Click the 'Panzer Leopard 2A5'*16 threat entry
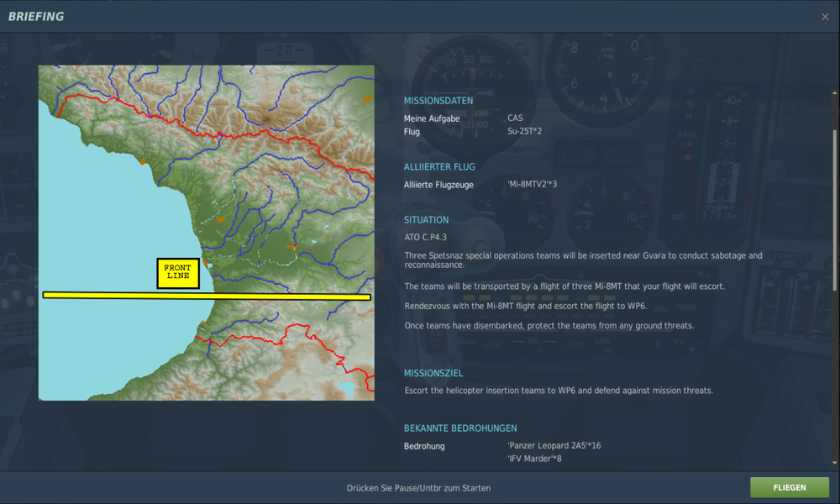 tap(554, 445)
